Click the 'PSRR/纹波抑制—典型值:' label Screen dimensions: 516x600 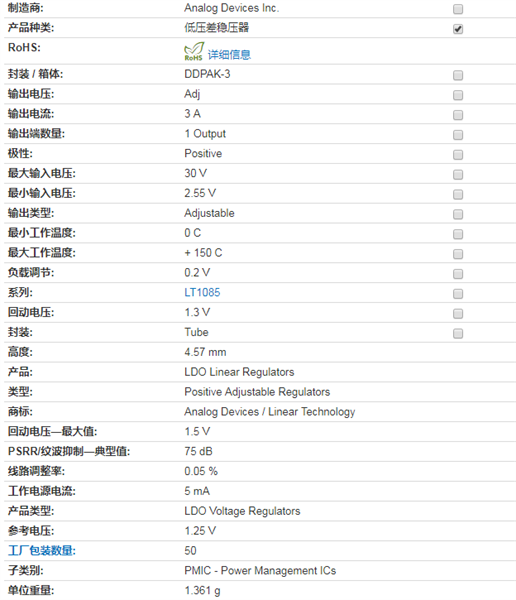(x=69, y=452)
